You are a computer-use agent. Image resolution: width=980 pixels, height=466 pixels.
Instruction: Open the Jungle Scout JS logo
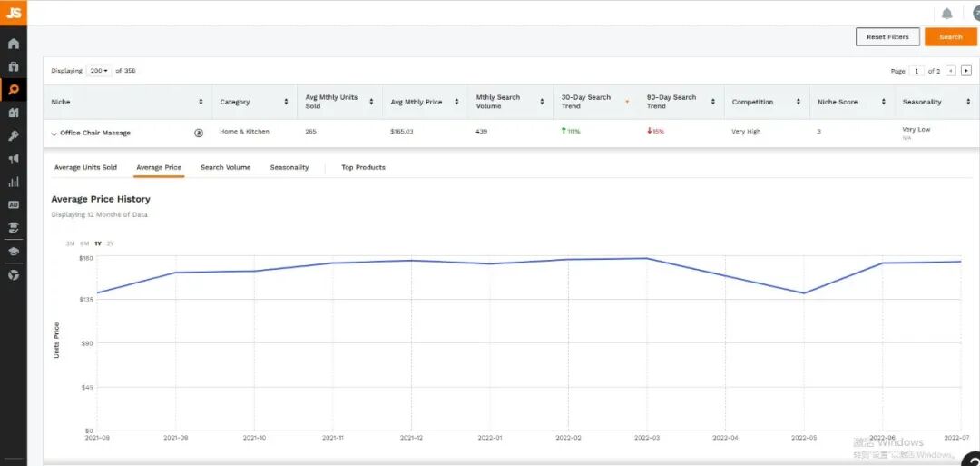coord(13,13)
